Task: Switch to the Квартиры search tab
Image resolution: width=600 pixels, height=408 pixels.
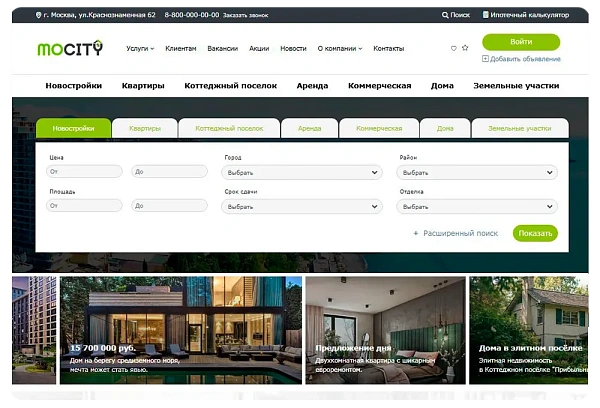Action: (x=145, y=128)
